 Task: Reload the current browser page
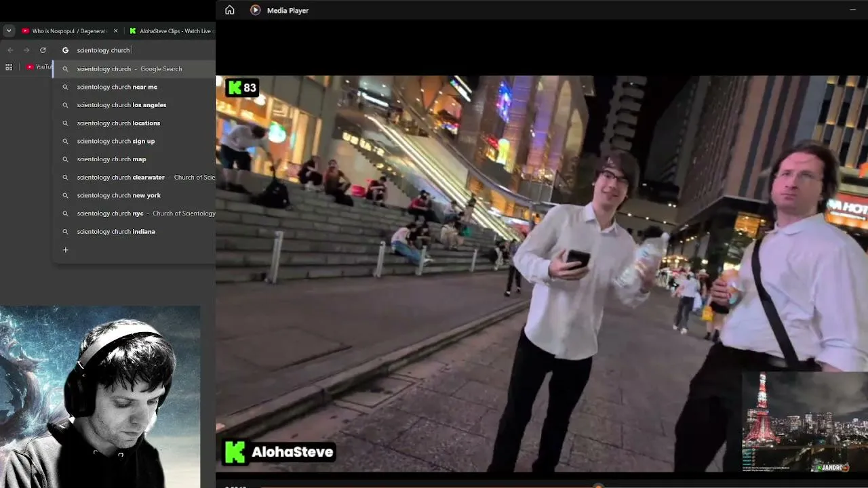[43, 50]
